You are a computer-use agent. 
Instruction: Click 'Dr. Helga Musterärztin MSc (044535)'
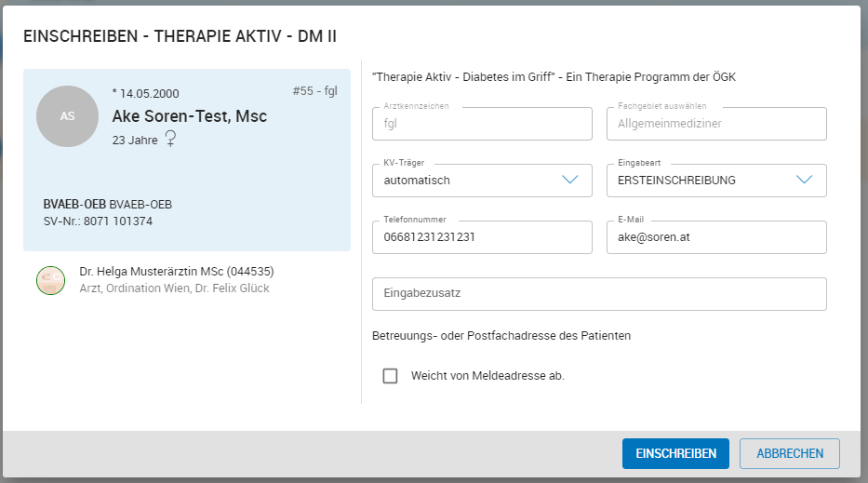coord(177,272)
